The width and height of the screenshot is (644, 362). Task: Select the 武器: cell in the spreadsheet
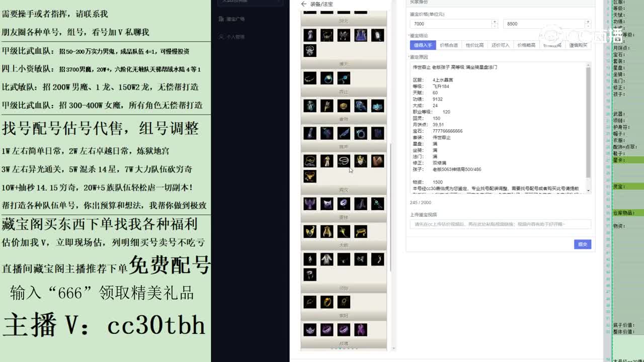pyautogui.click(x=628, y=114)
